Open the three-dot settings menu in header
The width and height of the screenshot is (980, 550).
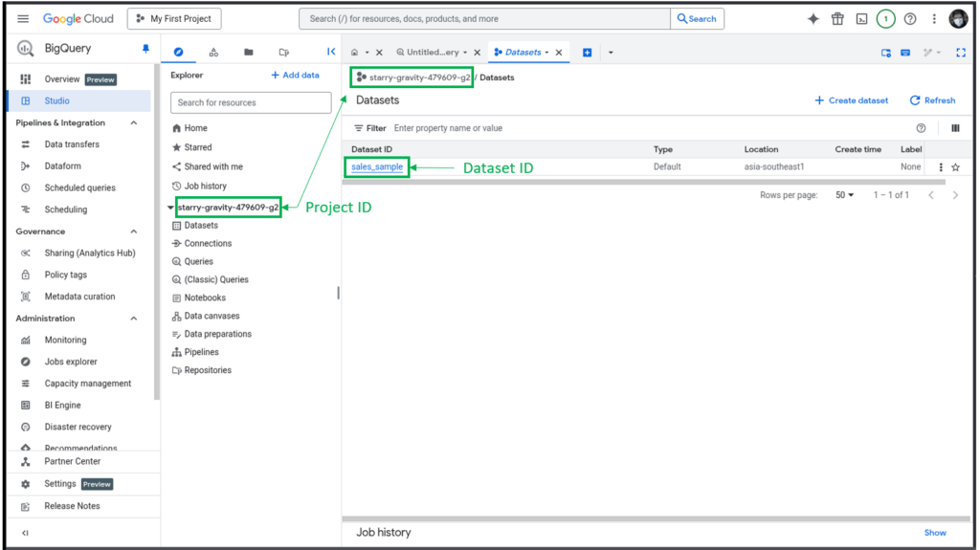coord(934,19)
